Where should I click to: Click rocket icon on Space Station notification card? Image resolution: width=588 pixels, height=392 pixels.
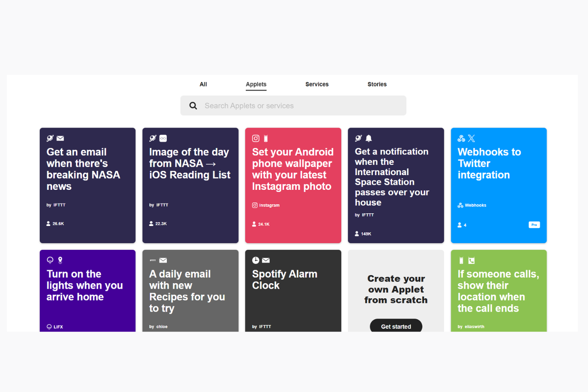pyautogui.click(x=358, y=138)
